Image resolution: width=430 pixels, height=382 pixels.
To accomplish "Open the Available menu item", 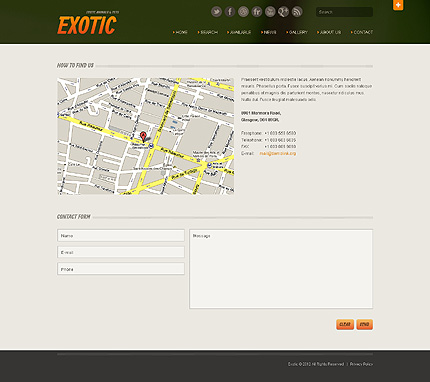I will tap(239, 32).
